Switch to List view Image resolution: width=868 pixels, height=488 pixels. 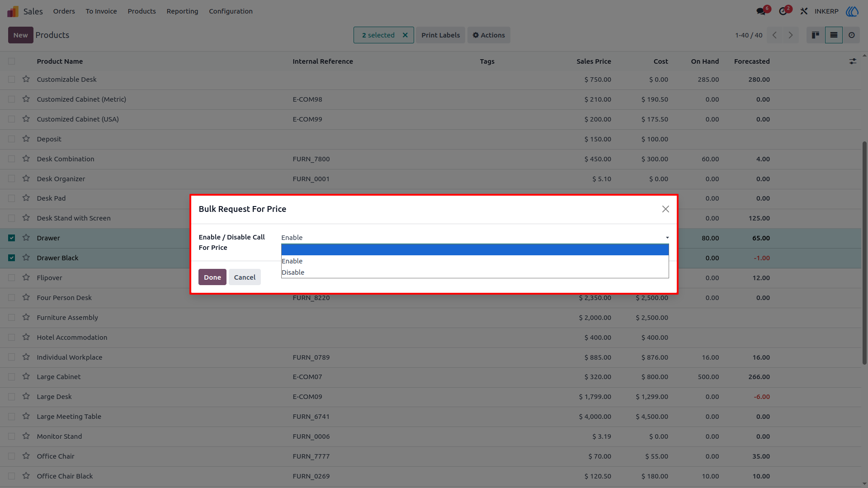pyautogui.click(x=834, y=35)
